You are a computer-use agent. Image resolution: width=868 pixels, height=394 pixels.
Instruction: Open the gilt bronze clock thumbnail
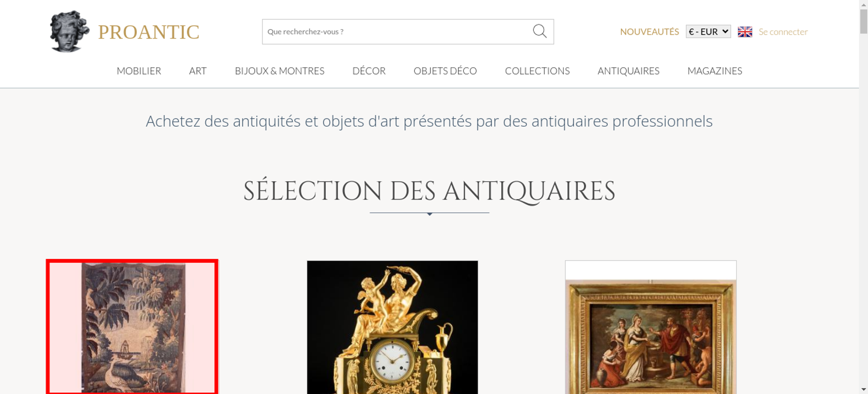pos(392,327)
